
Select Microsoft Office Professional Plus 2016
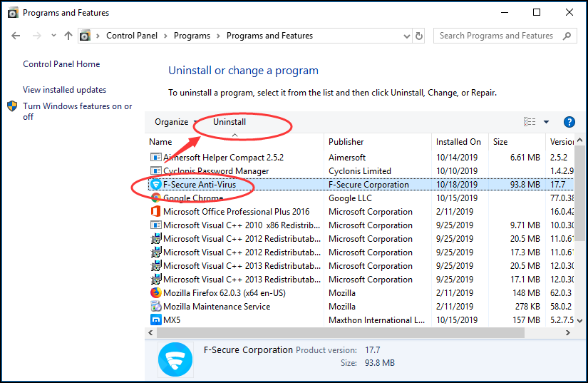click(236, 212)
